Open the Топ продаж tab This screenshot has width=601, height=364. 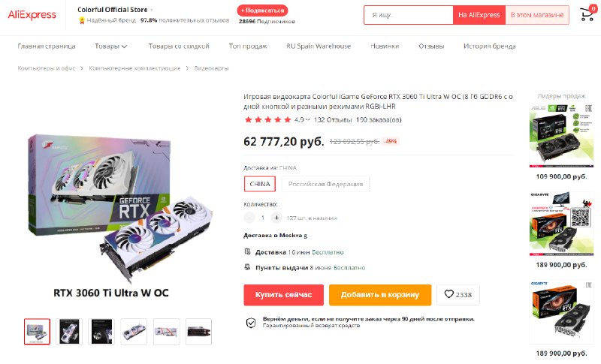click(x=248, y=47)
